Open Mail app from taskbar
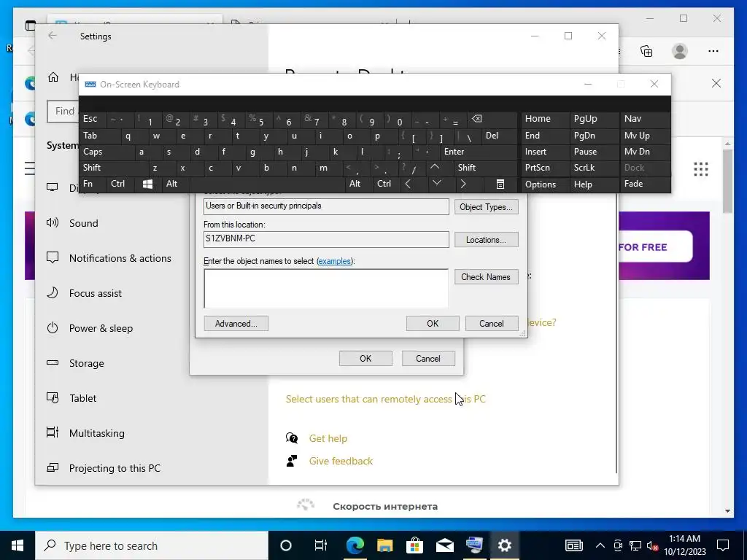The height and width of the screenshot is (560, 747). click(445, 545)
